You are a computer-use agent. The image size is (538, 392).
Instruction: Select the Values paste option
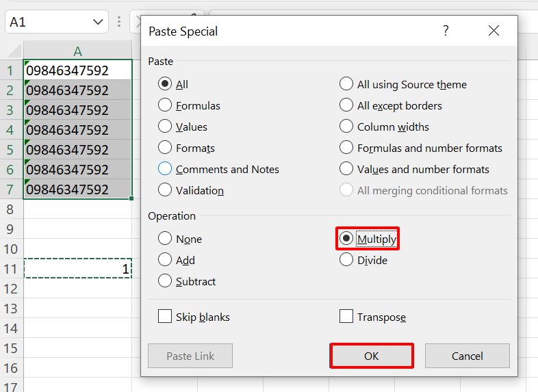tap(165, 127)
